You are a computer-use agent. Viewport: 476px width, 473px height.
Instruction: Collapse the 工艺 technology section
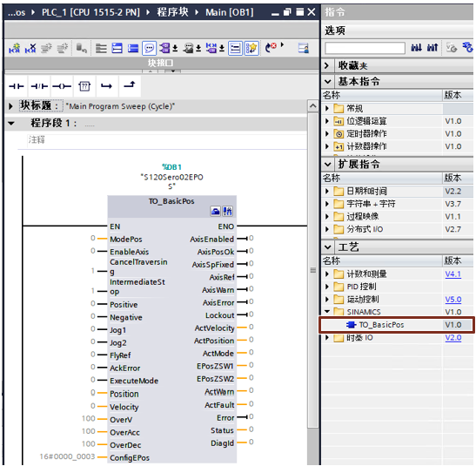point(327,247)
